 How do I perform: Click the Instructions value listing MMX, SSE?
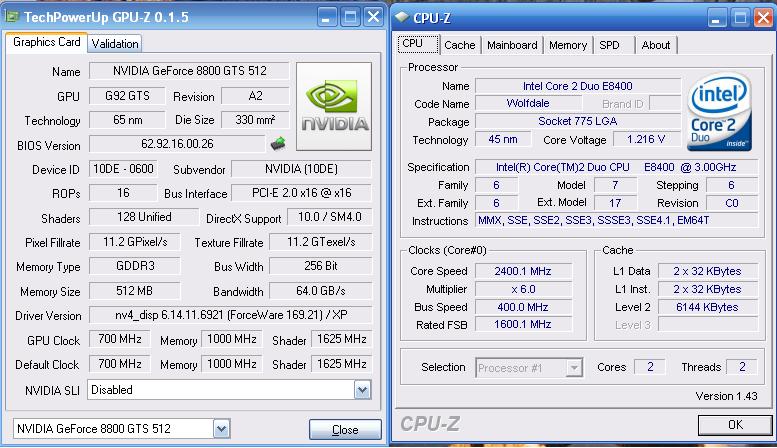[616, 221]
